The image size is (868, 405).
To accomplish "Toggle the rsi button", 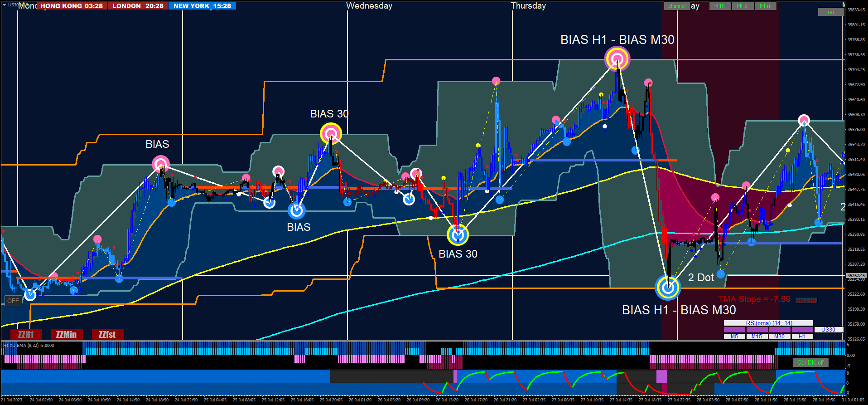I will (831, 12).
